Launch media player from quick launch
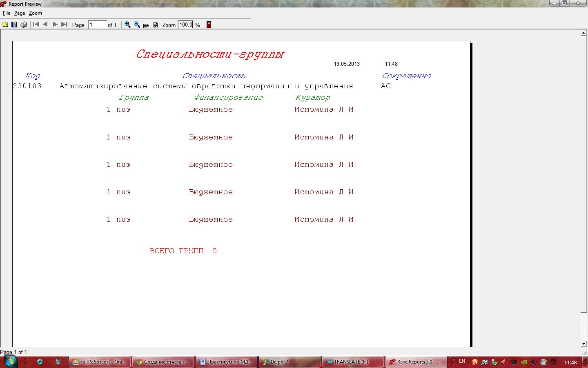This screenshot has height=368, width=588. 40,362
